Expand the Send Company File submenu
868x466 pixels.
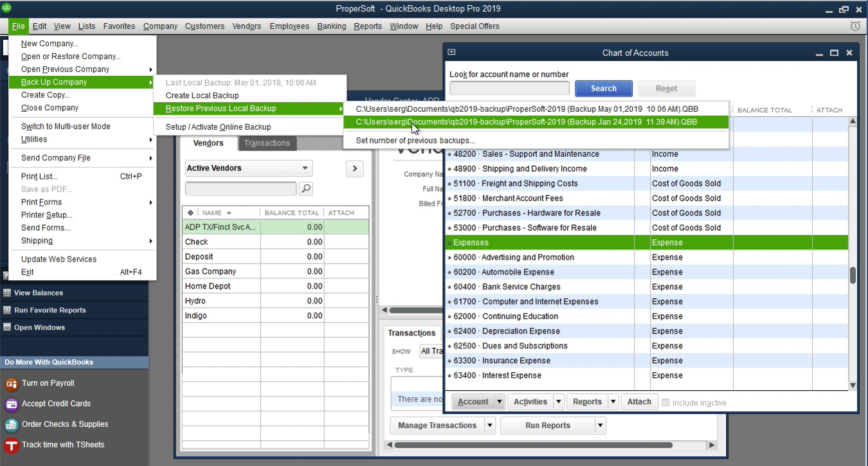tap(82, 158)
